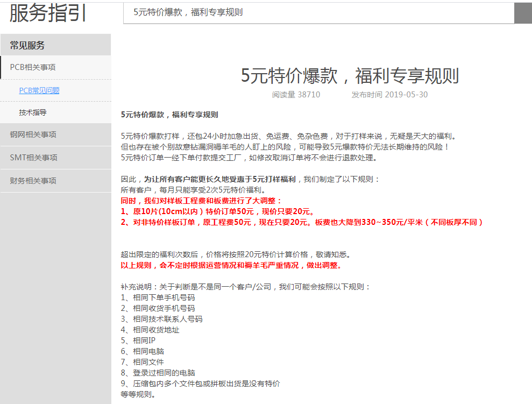Click the 阅读量 38710 view count
Image resolution: width=532 pixels, height=404 pixels.
pos(296,95)
